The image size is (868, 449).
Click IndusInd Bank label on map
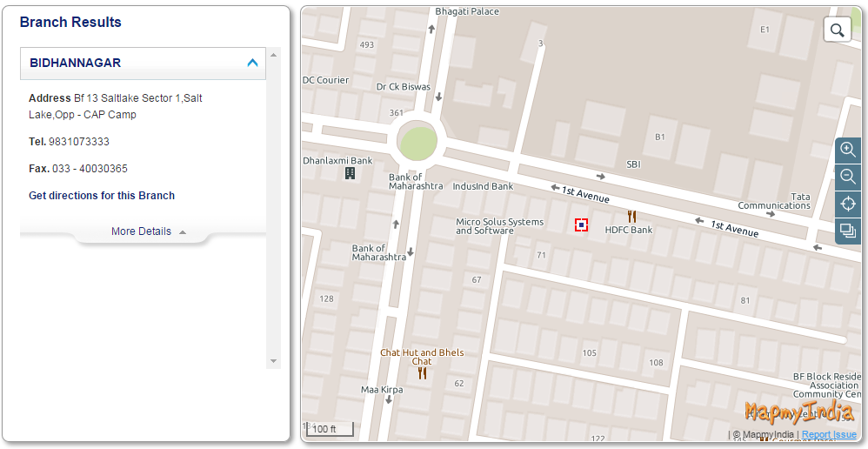484,186
